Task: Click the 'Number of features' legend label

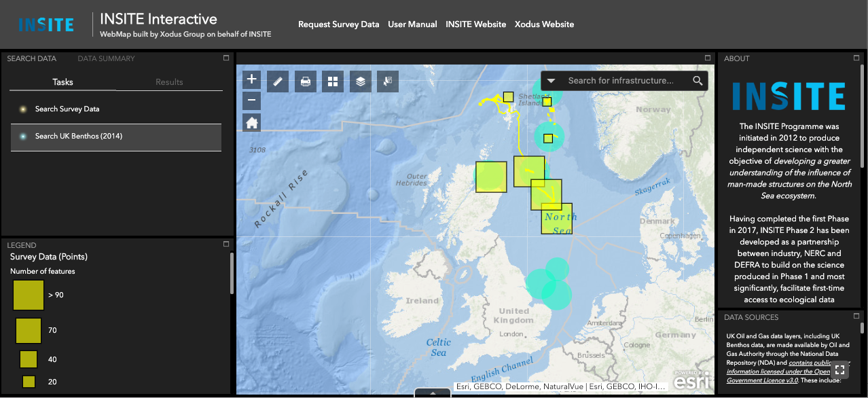Action: coord(43,272)
